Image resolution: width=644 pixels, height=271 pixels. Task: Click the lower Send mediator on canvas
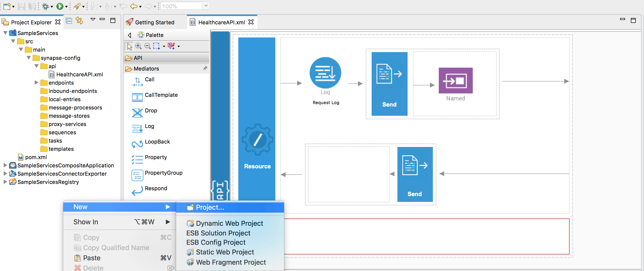tap(415, 174)
